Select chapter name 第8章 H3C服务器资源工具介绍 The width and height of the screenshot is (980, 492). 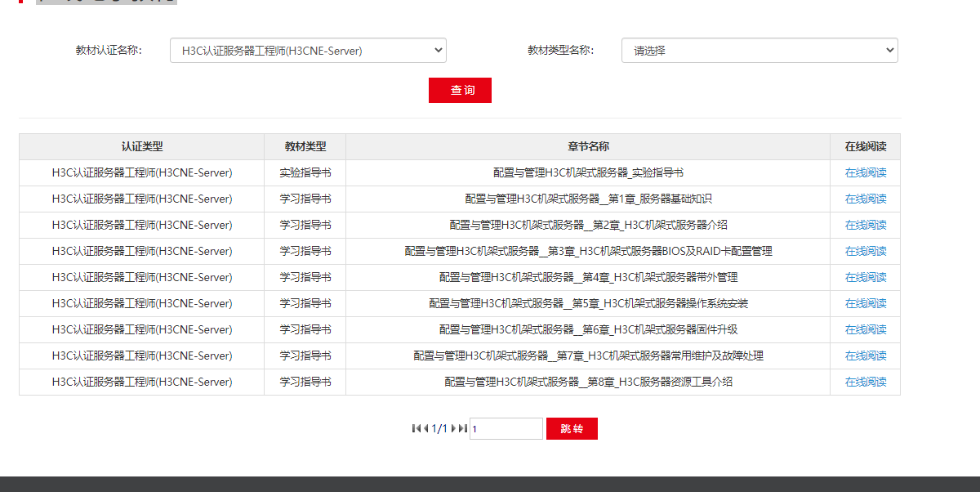pyautogui.click(x=588, y=382)
